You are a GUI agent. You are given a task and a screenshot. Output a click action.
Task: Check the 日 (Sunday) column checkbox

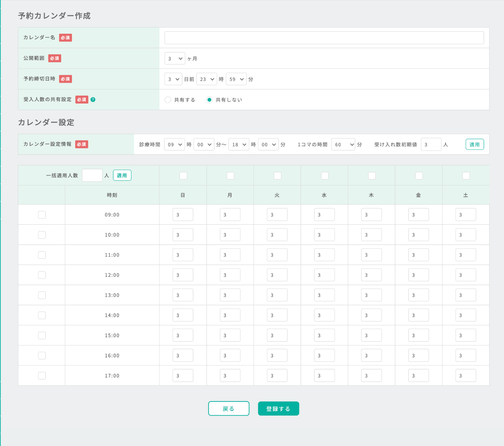183,176
